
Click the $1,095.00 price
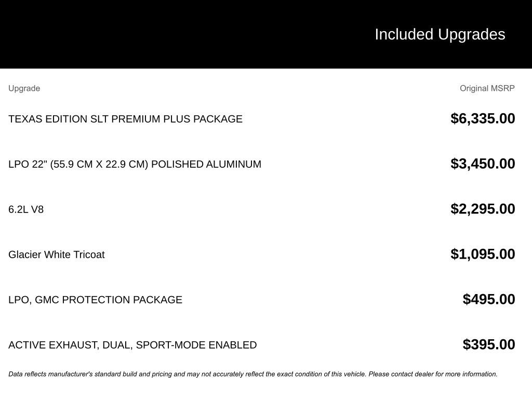483,254
